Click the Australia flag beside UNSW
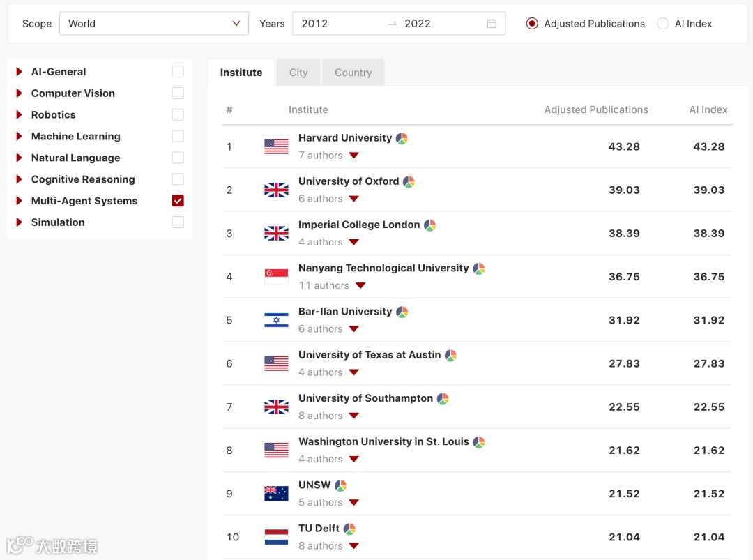753x560 pixels. click(x=276, y=494)
